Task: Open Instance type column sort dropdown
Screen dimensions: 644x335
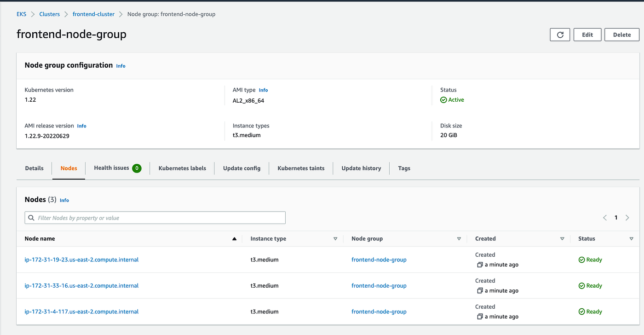Action: (335, 239)
